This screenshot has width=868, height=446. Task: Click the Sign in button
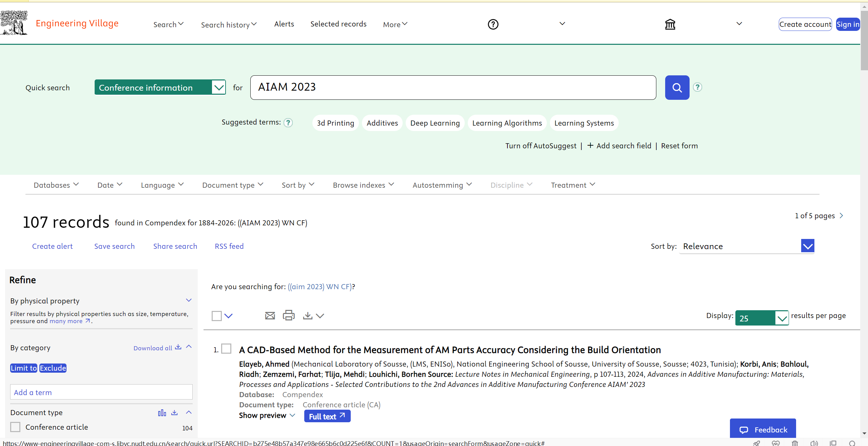[848, 24]
